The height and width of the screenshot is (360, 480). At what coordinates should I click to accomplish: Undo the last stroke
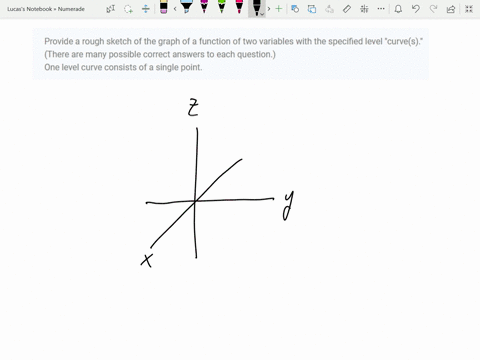(x=416, y=9)
